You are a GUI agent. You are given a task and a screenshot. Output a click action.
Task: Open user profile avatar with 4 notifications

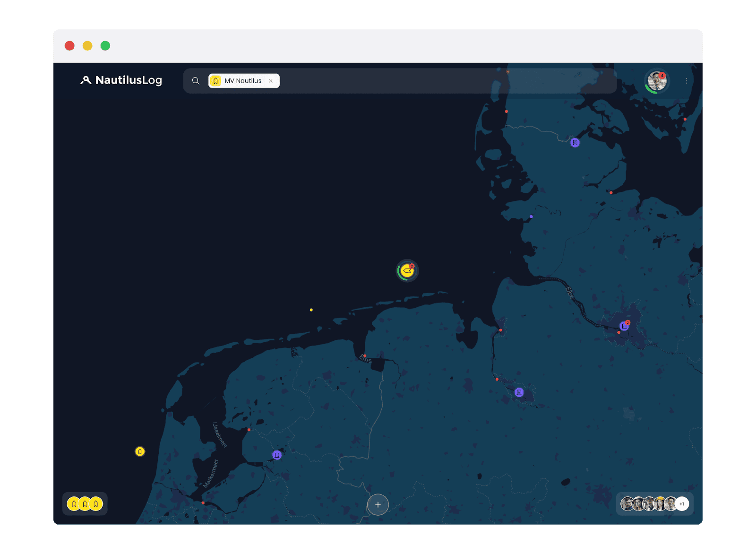click(657, 81)
